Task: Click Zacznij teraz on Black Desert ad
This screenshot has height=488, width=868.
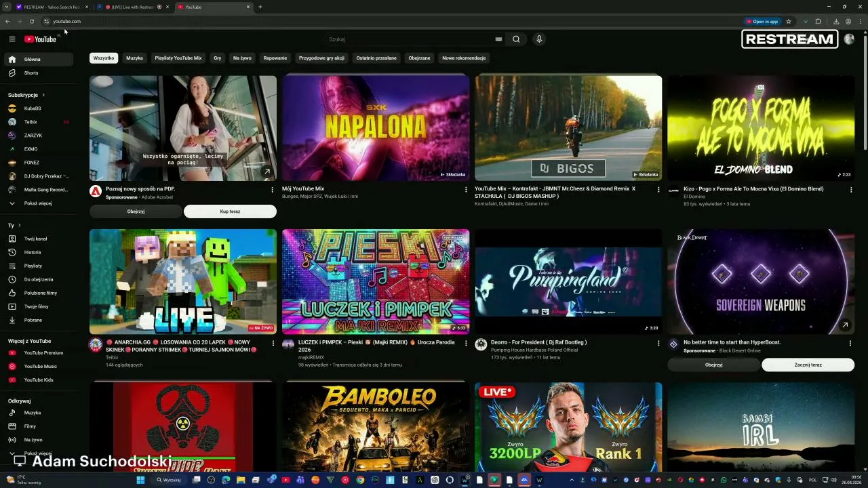Action: (808, 365)
